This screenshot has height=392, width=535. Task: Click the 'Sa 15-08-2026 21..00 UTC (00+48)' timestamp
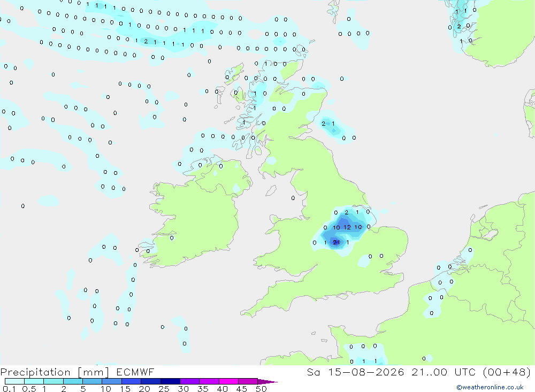[419, 372]
